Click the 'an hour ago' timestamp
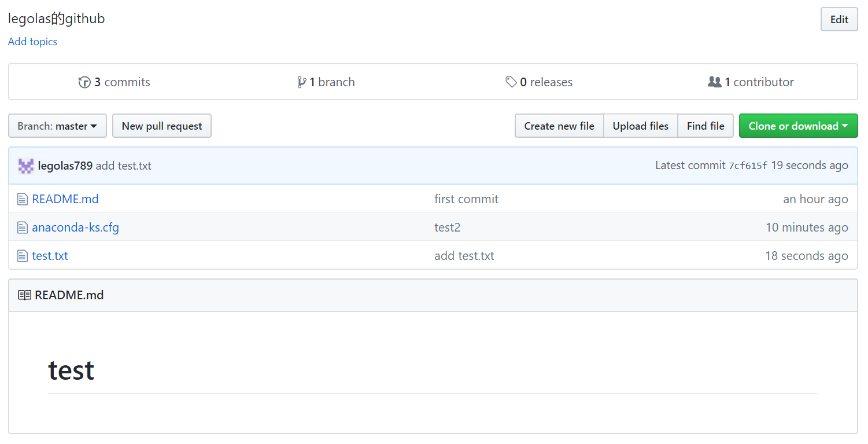The width and height of the screenshot is (868, 444). pyautogui.click(x=815, y=199)
